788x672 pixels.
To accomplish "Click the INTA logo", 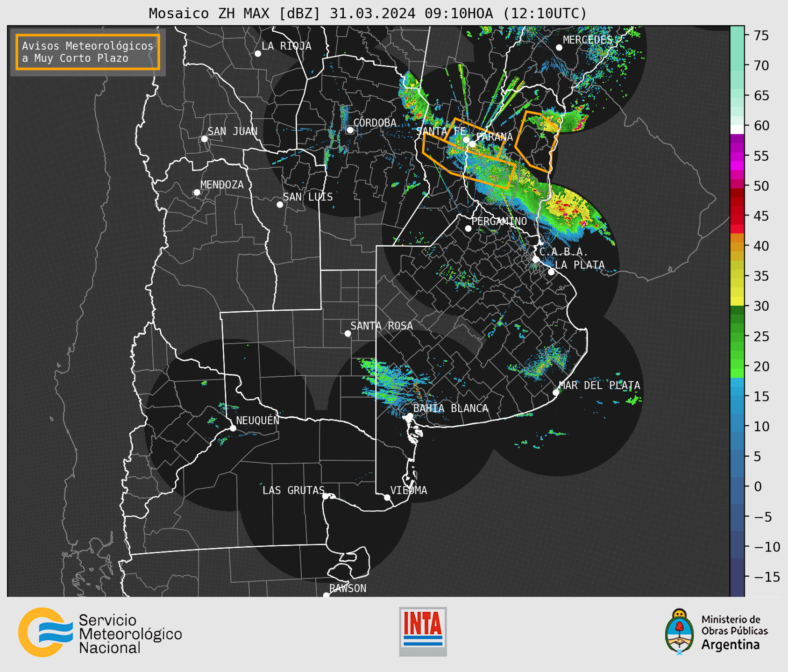I will (x=423, y=632).
